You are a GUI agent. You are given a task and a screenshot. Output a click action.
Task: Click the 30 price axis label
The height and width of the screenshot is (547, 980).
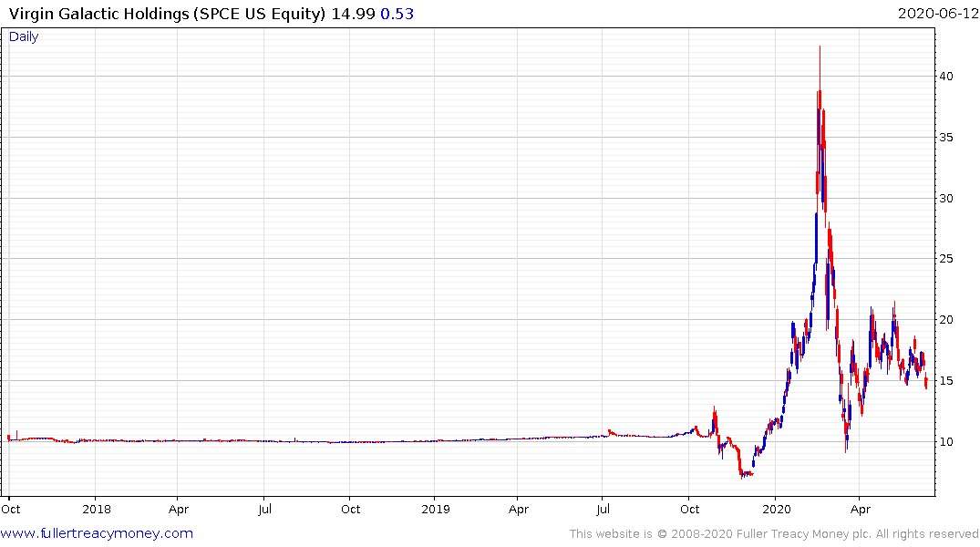pos(946,198)
